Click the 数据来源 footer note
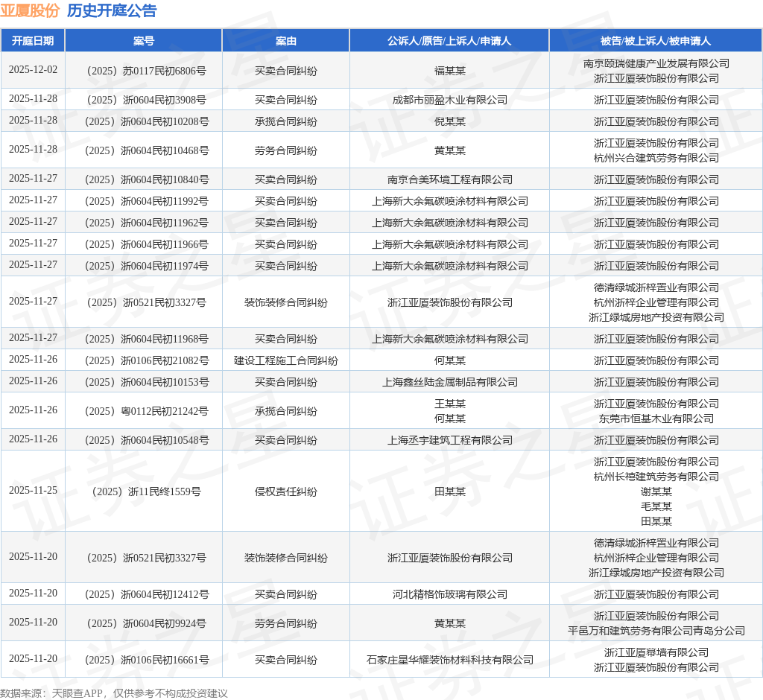Viewport: 763px width, 700px height. click(114, 693)
